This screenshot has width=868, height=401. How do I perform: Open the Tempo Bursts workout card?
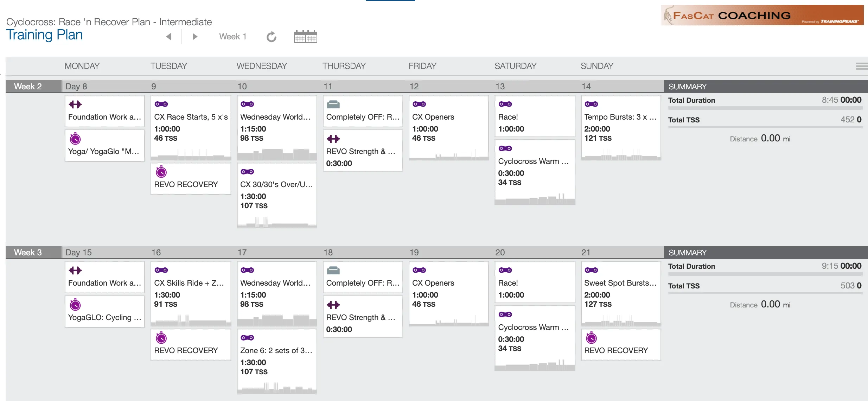tap(621, 128)
